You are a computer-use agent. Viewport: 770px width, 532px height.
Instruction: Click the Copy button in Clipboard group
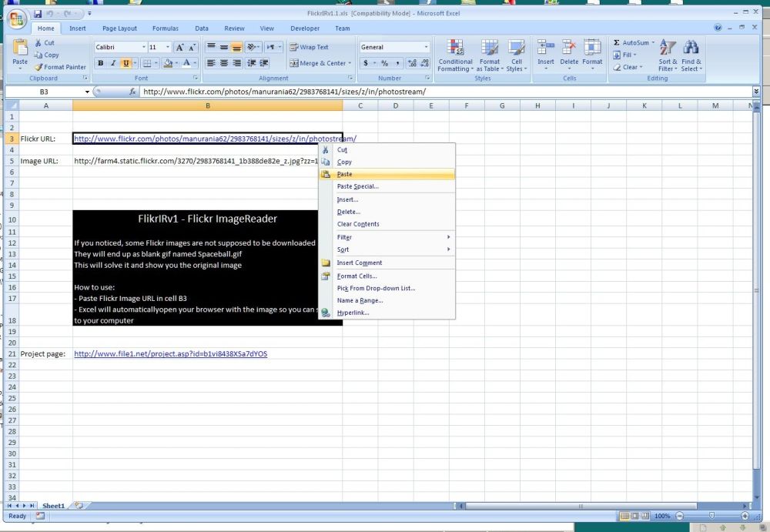(47, 55)
